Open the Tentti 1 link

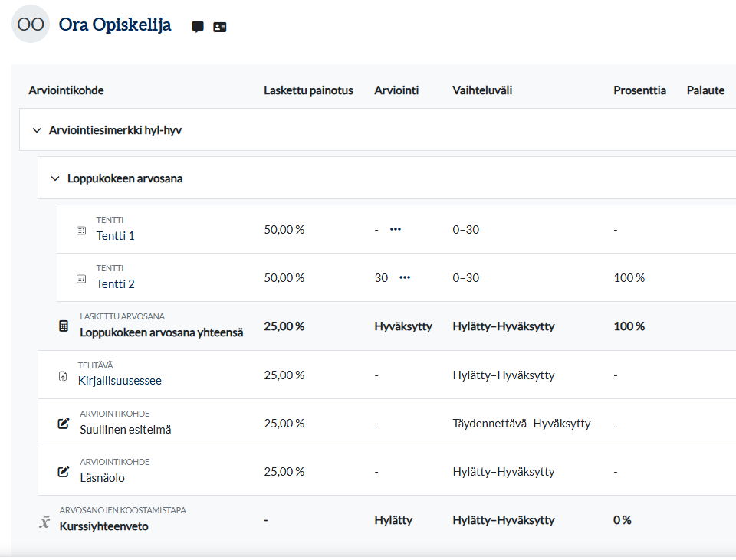coord(115,236)
